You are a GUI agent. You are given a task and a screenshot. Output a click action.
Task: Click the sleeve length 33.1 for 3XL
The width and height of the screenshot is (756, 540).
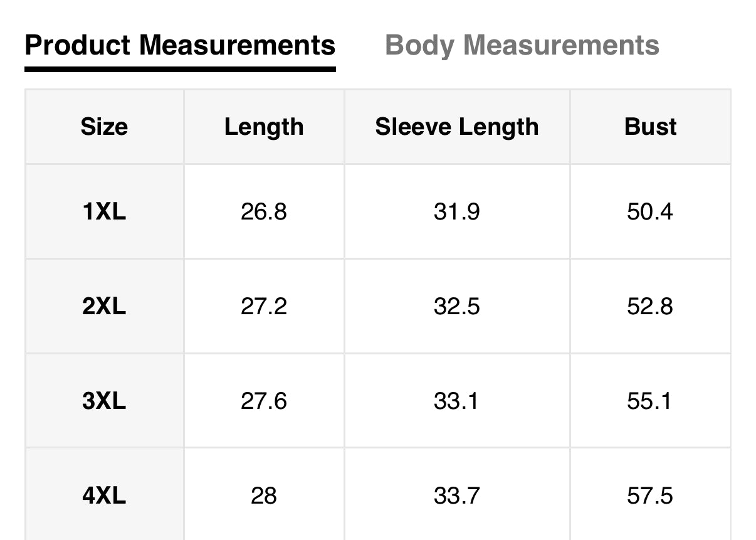point(456,401)
